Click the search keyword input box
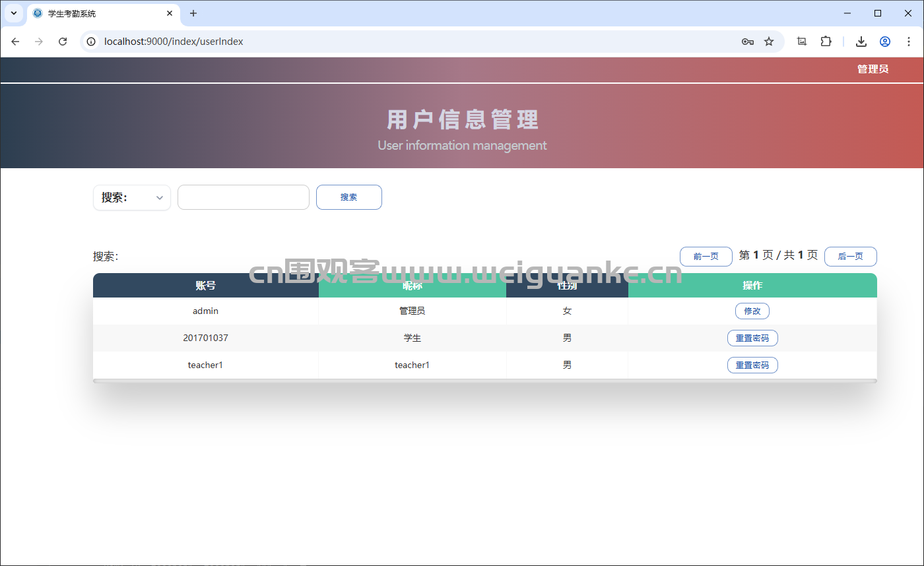This screenshot has width=924, height=566. 244,197
